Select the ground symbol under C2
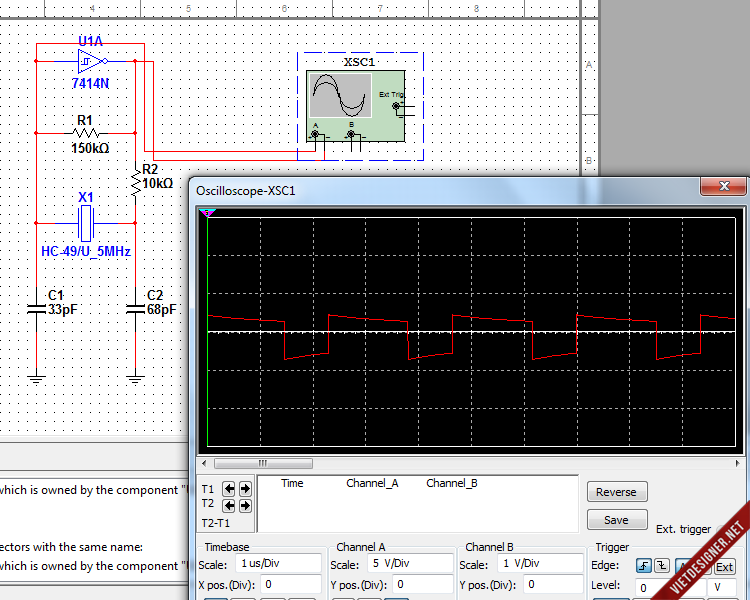Screen dimensions: 750x600 pos(135,380)
